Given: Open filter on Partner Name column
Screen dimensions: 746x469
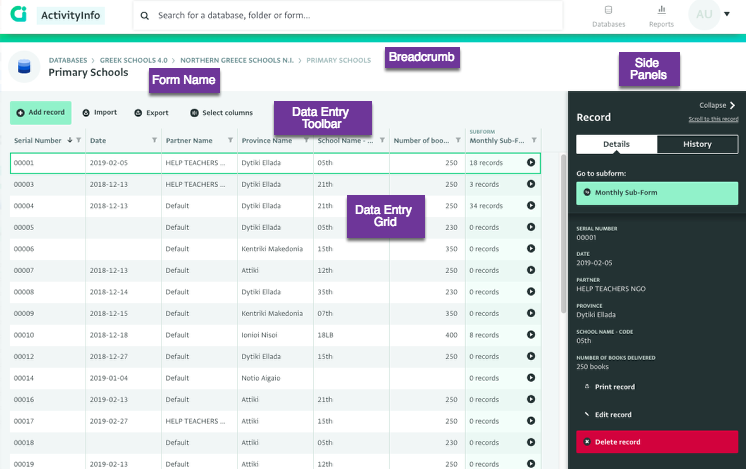Looking at the screenshot, I should pos(230,140).
